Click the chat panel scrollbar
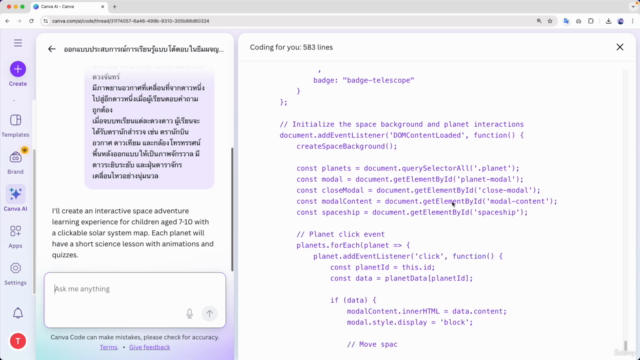The width and height of the screenshot is (640, 360). (x=232, y=209)
